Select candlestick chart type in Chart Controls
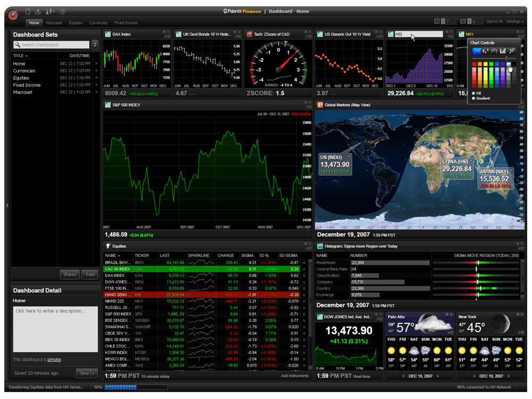 [x=486, y=51]
